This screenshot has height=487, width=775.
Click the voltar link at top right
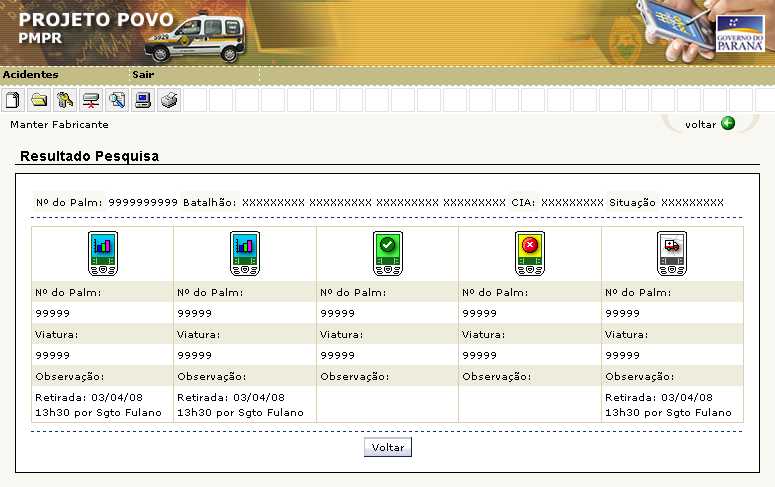coord(700,124)
